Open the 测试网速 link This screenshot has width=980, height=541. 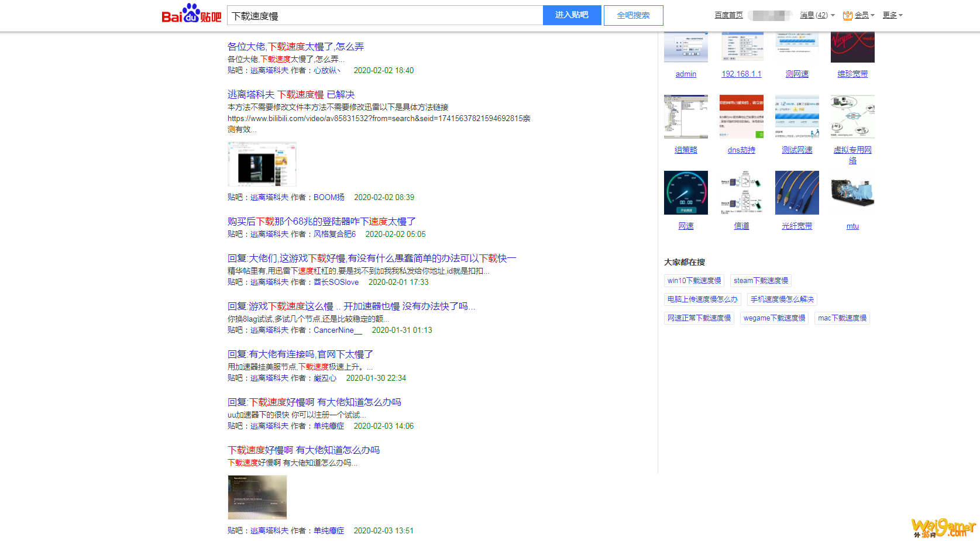[797, 150]
